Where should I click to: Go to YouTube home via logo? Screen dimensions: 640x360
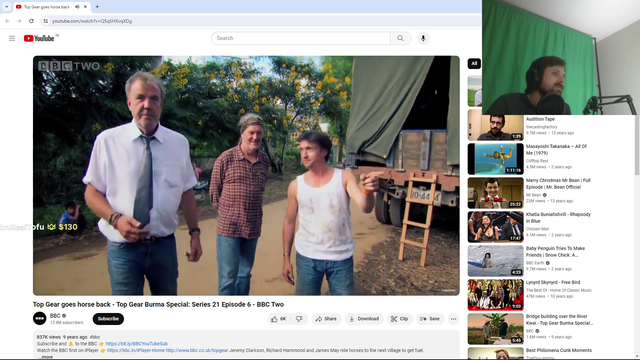pos(39,38)
